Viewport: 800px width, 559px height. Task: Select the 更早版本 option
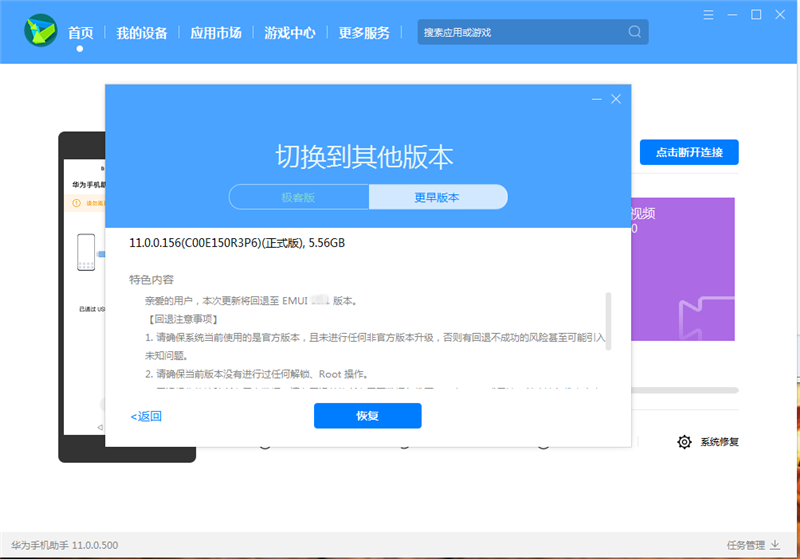click(x=437, y=197)
